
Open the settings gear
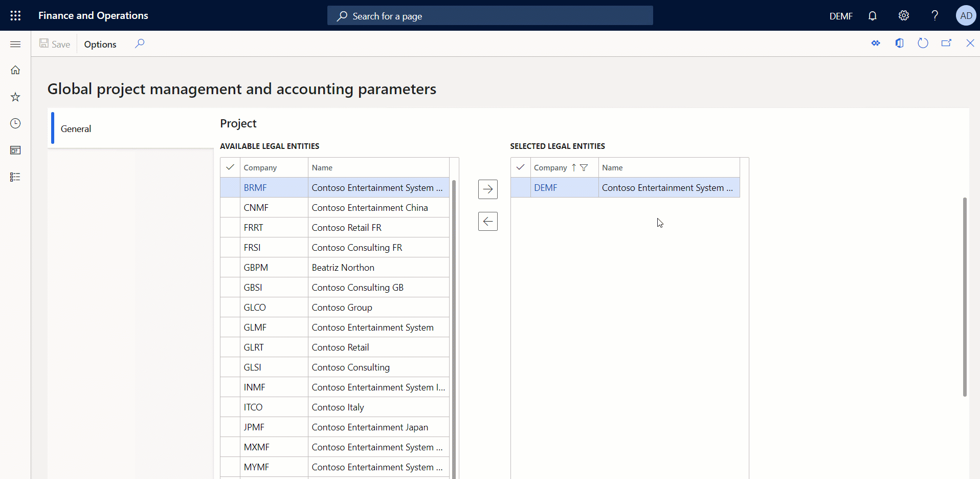(x=904, y=16)
